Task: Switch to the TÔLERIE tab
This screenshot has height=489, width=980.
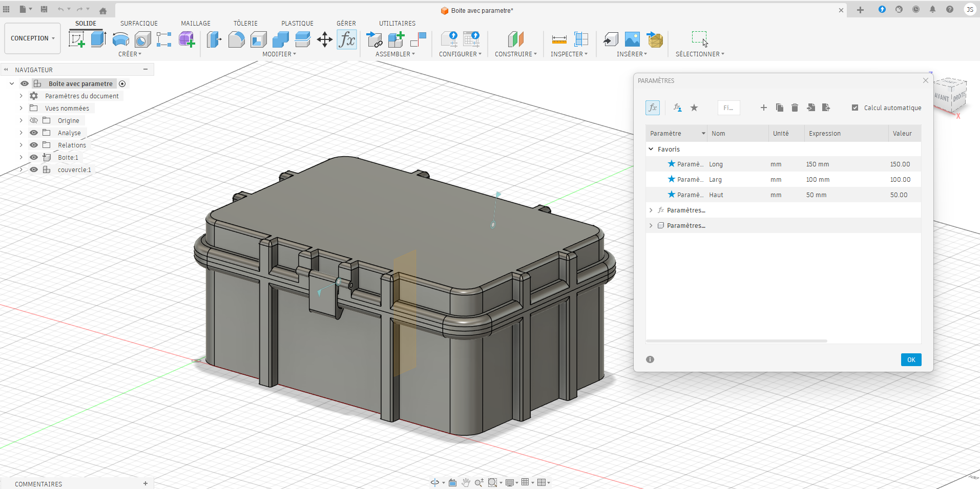Action: click(x=245, y=23)
